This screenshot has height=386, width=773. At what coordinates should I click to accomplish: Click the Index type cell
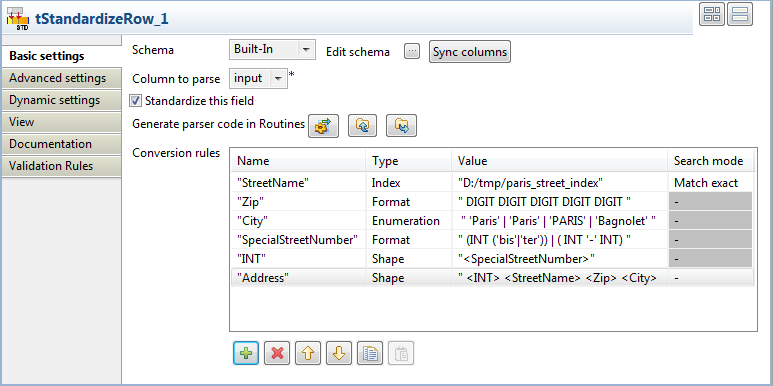tap(409, 183)
